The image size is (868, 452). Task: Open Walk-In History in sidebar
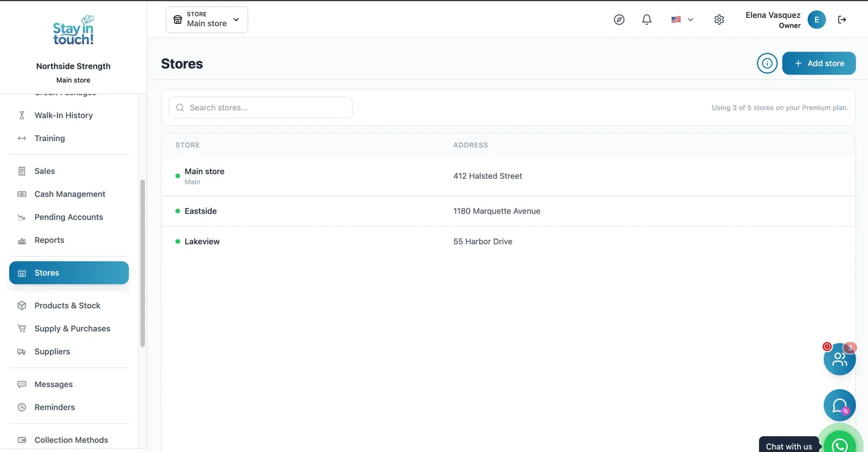pos(69,115)
